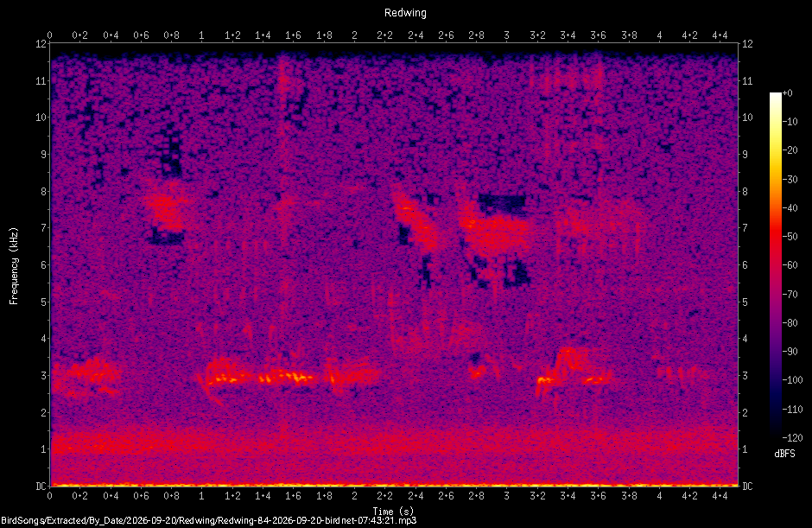
Task: Click the -20 label on the color scale
Action: coord(790,150)
